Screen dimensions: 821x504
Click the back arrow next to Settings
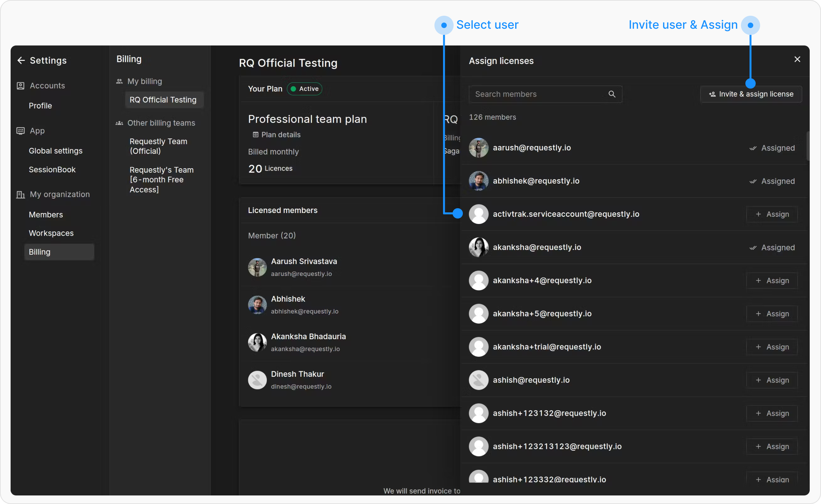click(x=21, y=61)
